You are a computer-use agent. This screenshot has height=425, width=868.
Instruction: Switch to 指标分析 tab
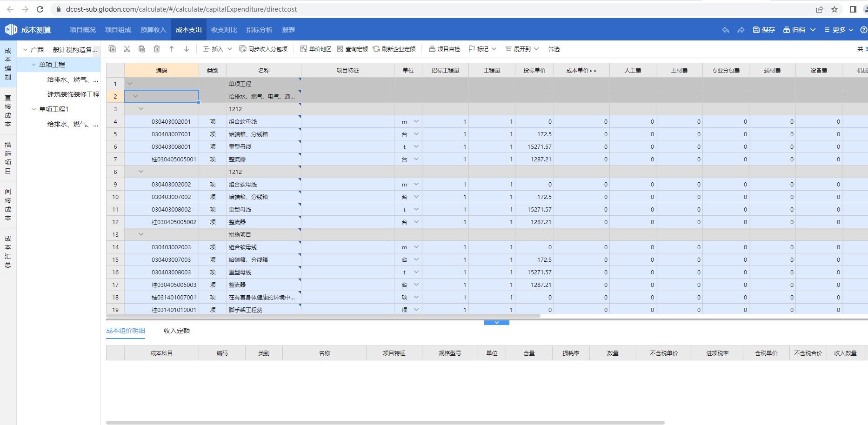(260, 30)
